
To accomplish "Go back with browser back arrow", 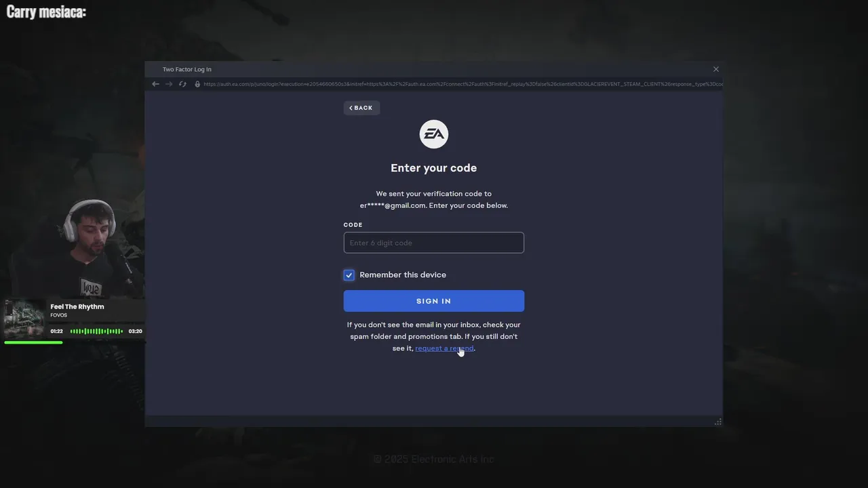I will click(x=155, y=84).
